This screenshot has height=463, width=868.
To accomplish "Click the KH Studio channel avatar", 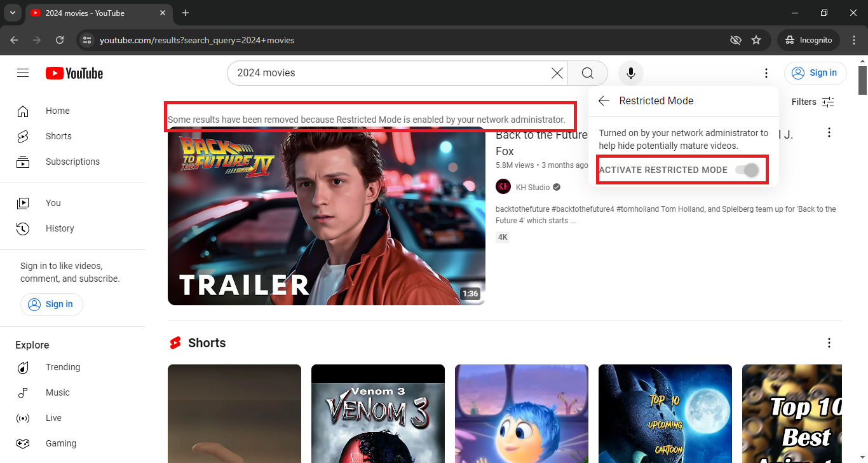I will [x=503, y=187].
